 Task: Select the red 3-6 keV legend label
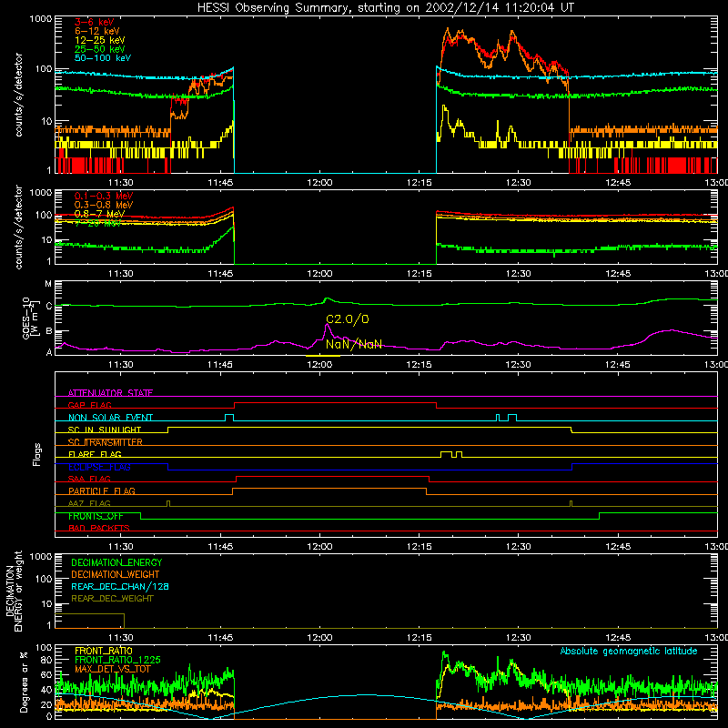[x=95, y=22]
